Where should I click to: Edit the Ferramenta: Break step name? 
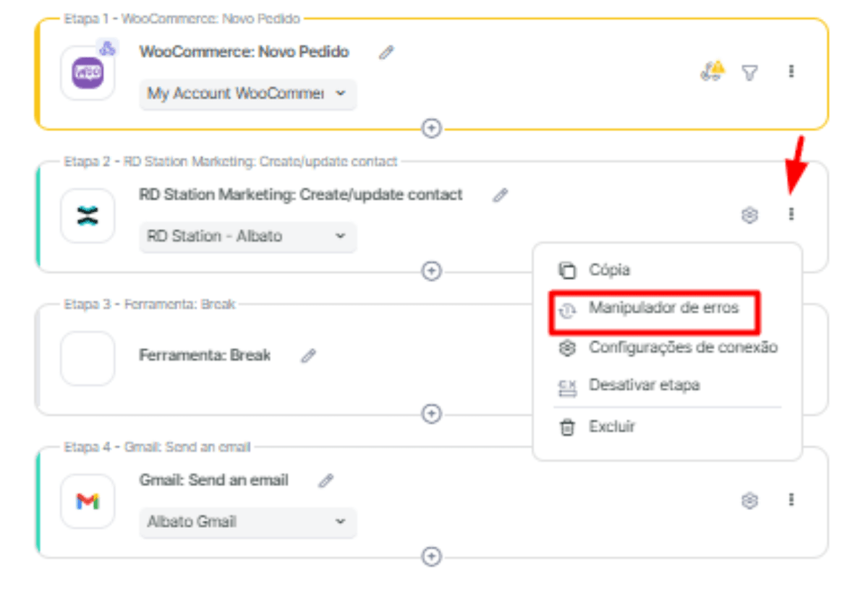click(309, 356)
